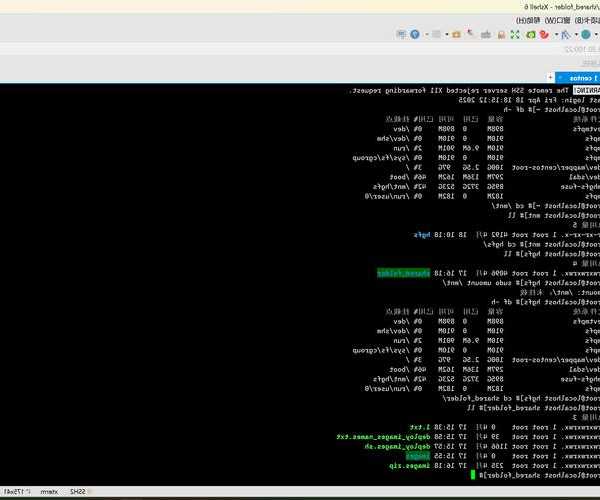Open the 帮助(H) help menu
The image size is (600, 500).
coord(526,19)
